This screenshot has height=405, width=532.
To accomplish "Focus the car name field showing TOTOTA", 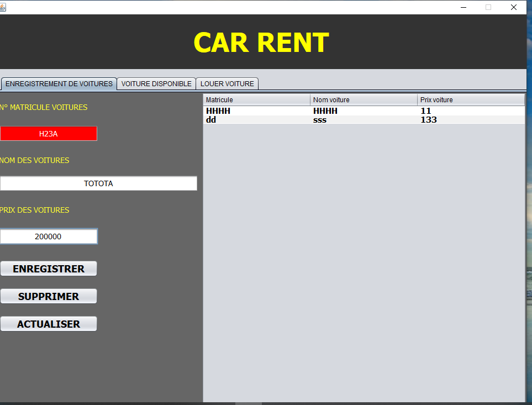I will [98, 183].
